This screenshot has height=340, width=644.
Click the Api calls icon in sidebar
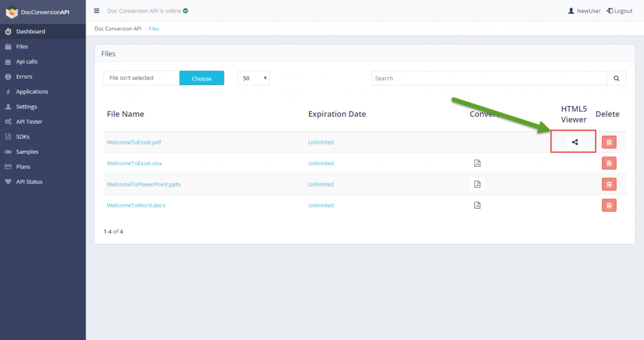(8, 62)
